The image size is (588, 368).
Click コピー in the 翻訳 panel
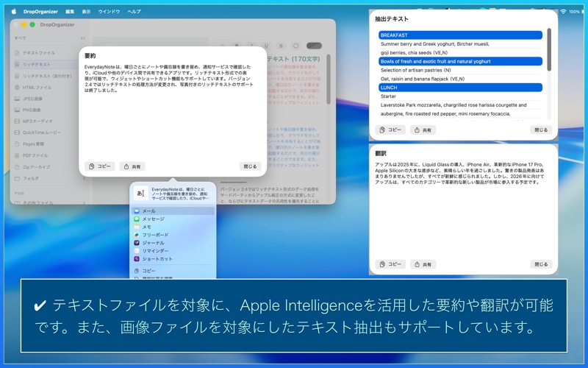(390, 264)
